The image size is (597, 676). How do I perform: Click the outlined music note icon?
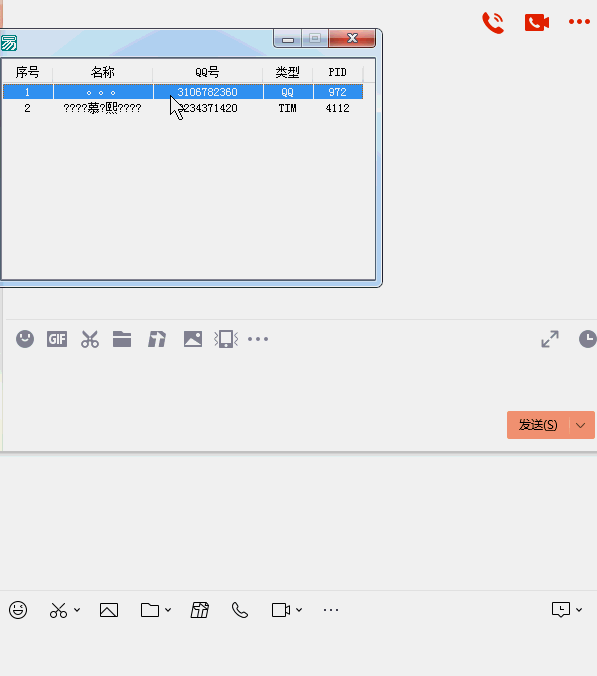click(x=200, y=610)
